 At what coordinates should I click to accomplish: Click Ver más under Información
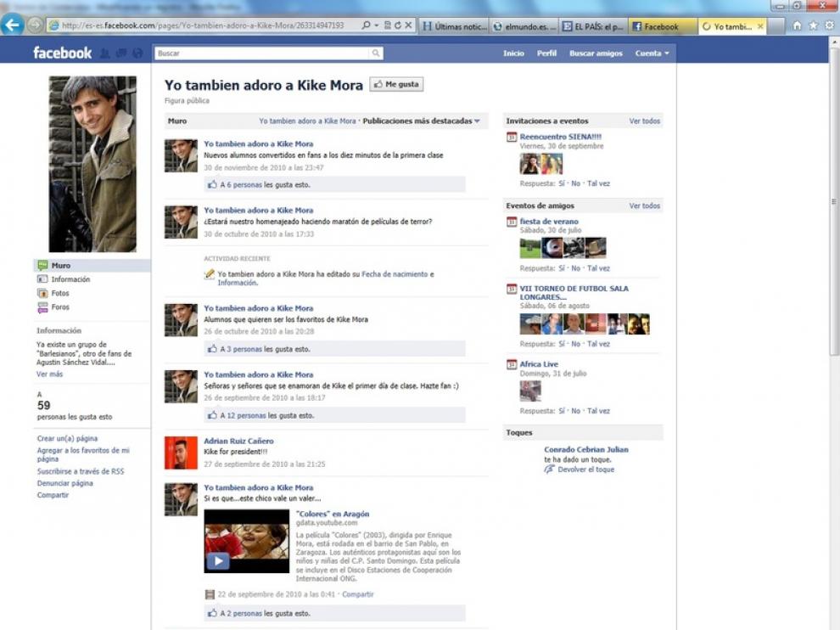49,374
